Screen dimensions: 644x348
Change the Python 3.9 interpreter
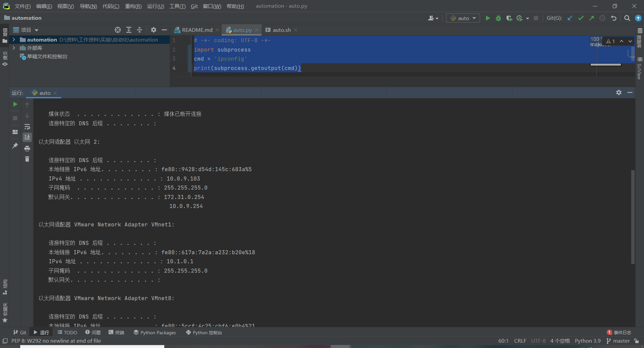pos(588,341)
